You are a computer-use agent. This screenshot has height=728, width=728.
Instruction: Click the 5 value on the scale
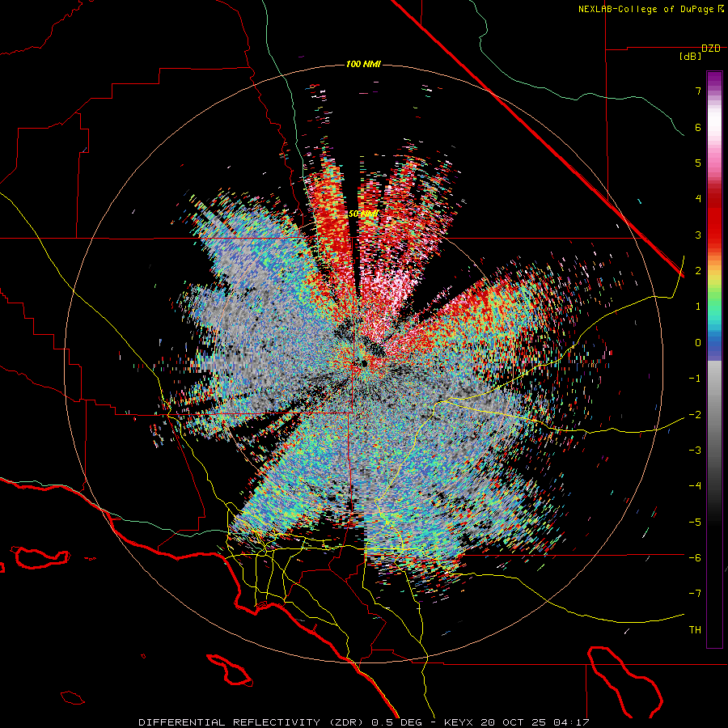(x=698, y=163)
